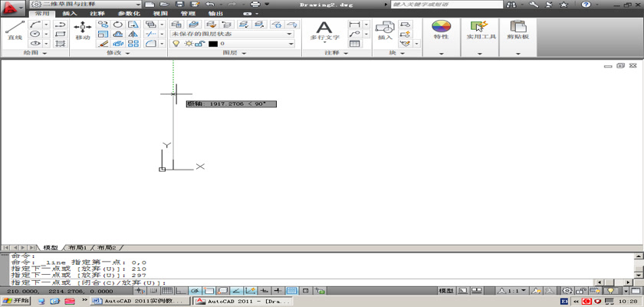Toggle the layer lock padlock icon
This screenshot has width=644, height=307.
200,44
